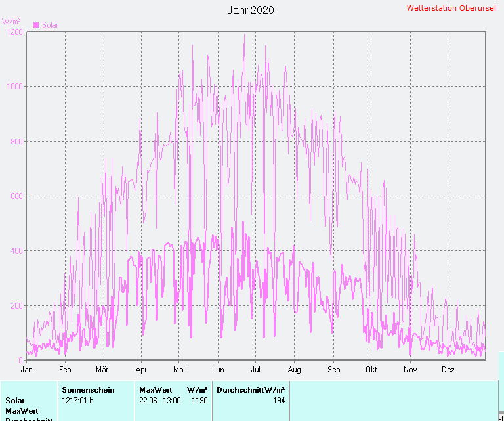Image resolution: width=504 pixels, height=421 pixels.
Task: Click the y-axis value 600
Action: pos(16,196)
